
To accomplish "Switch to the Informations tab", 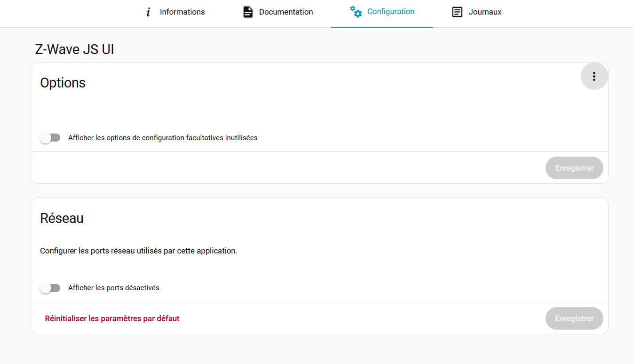I will coord(182,12).
